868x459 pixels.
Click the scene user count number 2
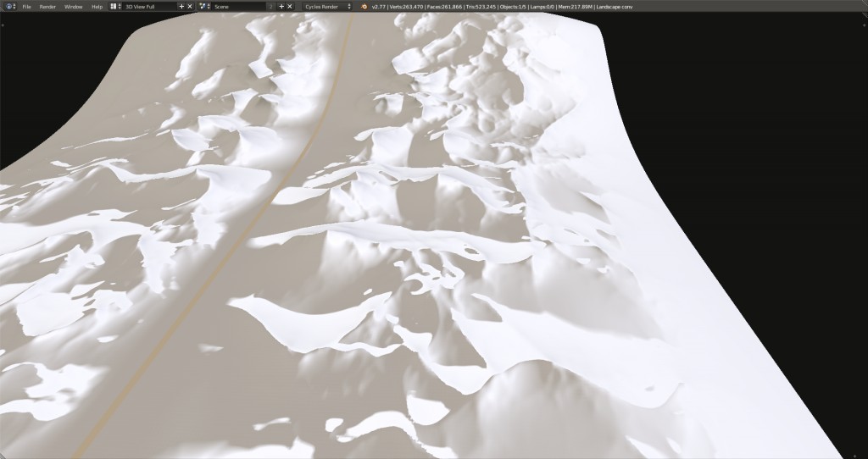pos(270,6)
